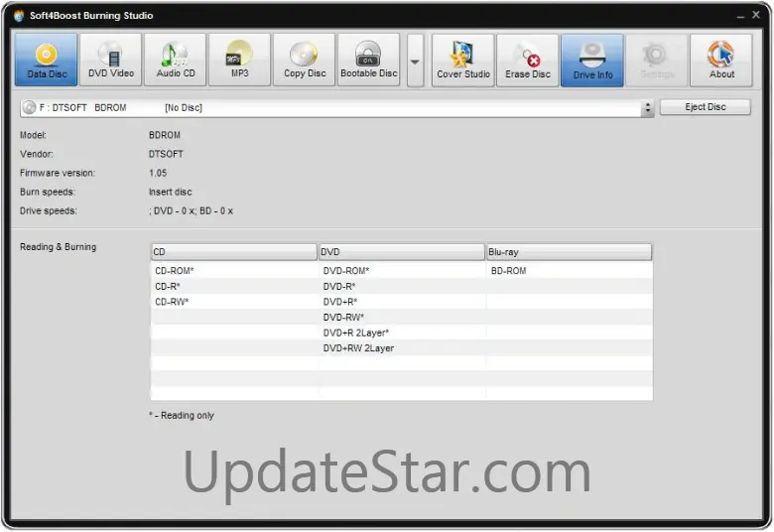The height and width of the screenshot is (532, 774).
Task: Open the About dialog
Action: 721,61
